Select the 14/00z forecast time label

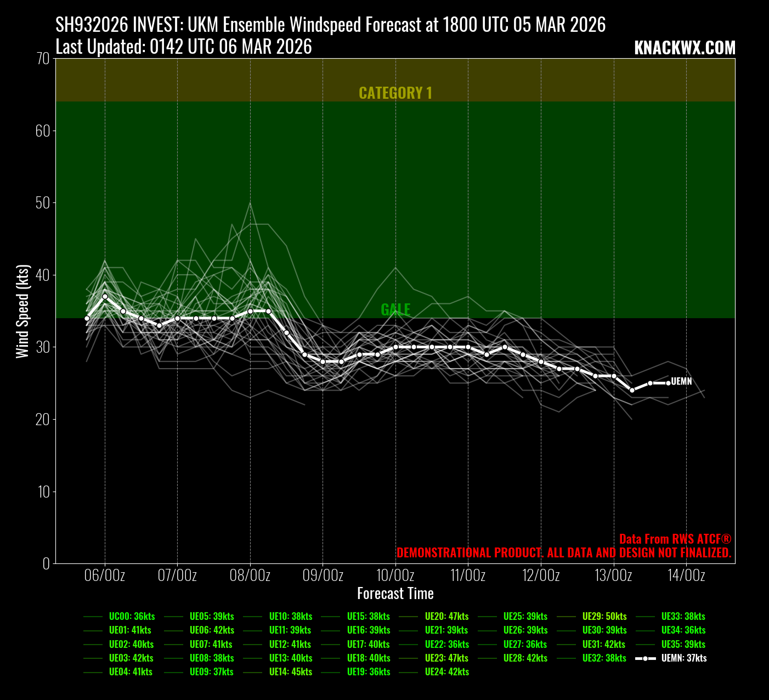click(x=686, y=575)
